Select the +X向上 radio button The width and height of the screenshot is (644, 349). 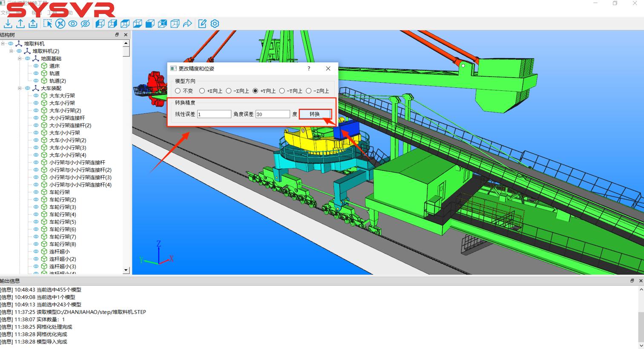click(202, 91)
